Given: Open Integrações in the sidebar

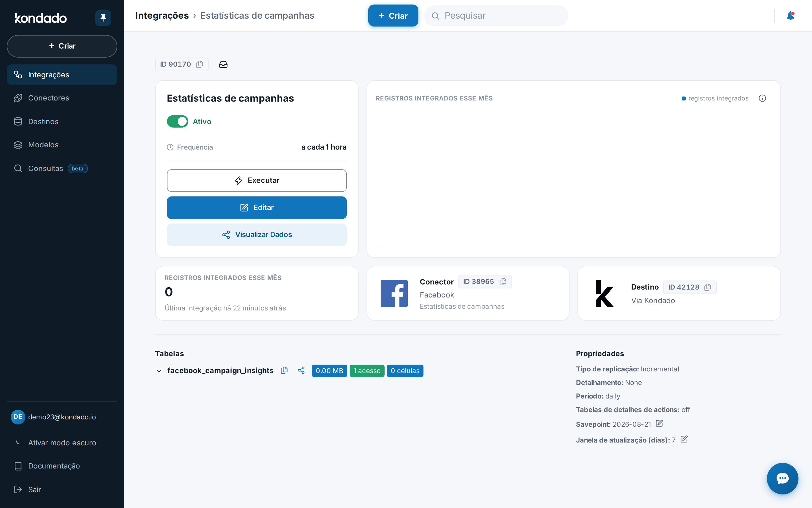Looking at the screenshot, I should [x=62, y=75].
